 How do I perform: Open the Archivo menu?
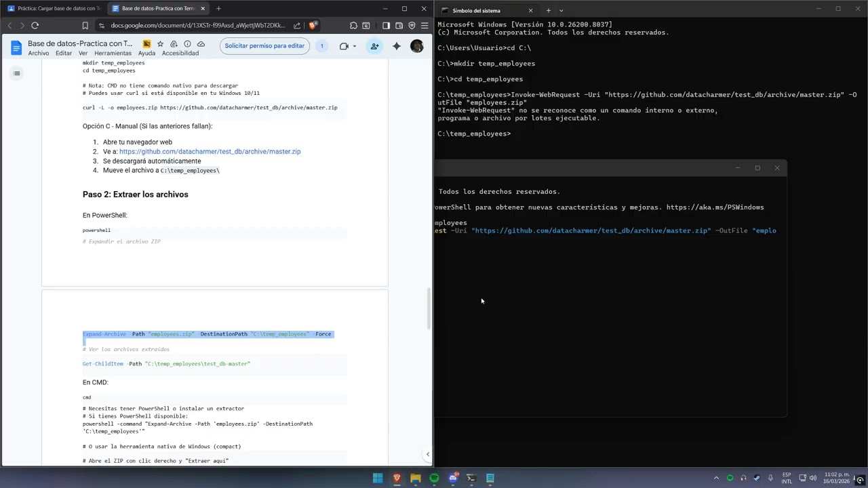pos(39,53)
